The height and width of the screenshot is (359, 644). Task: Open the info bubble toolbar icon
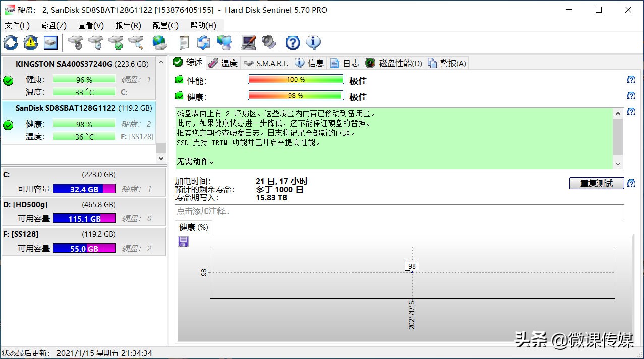(313, 43)
